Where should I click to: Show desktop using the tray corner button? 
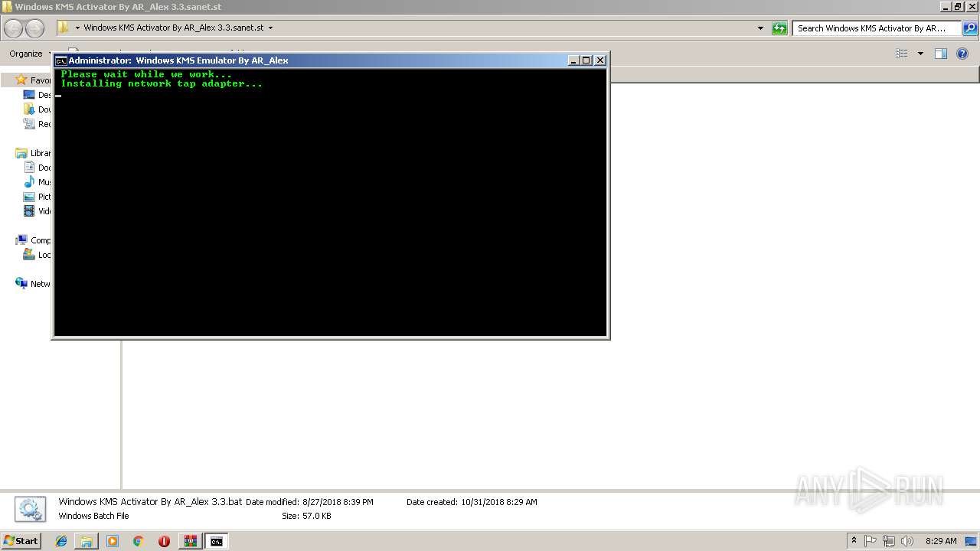971,541
